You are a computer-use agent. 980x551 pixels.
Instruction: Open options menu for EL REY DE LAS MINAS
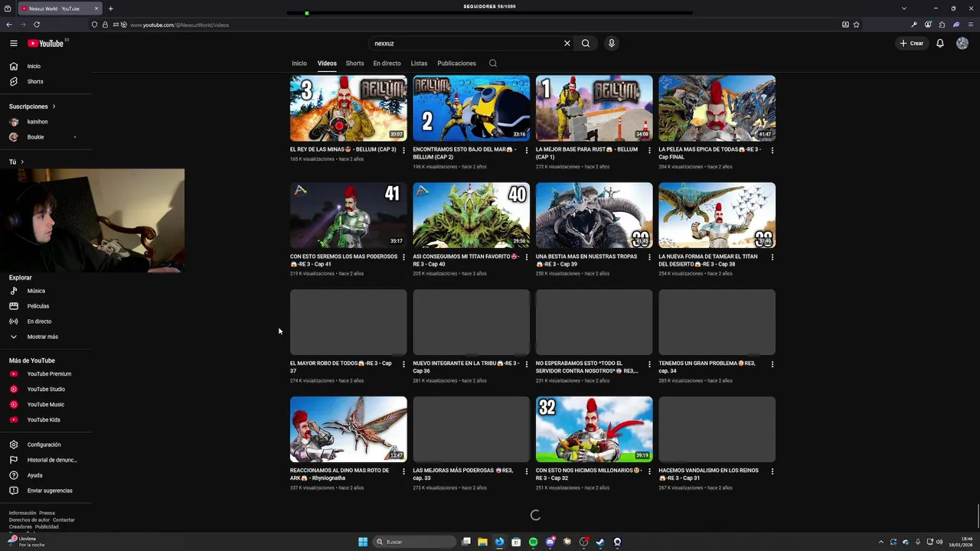(x=403, y=151)
